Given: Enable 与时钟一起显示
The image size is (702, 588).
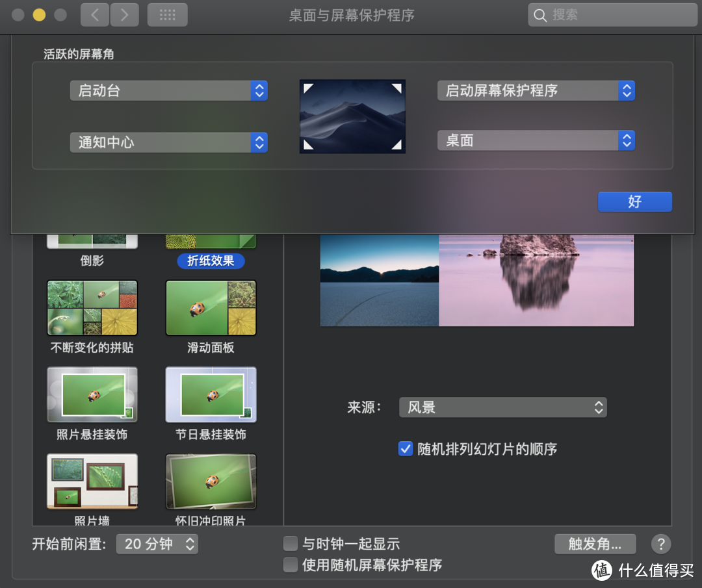Looking at the screenshot, I should coord(290,543).
